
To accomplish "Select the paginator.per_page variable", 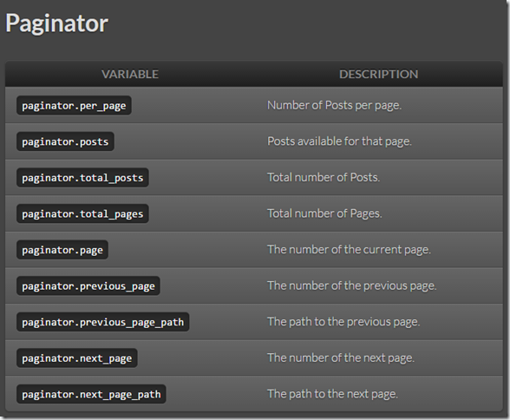I will click(x=74, y=105).
